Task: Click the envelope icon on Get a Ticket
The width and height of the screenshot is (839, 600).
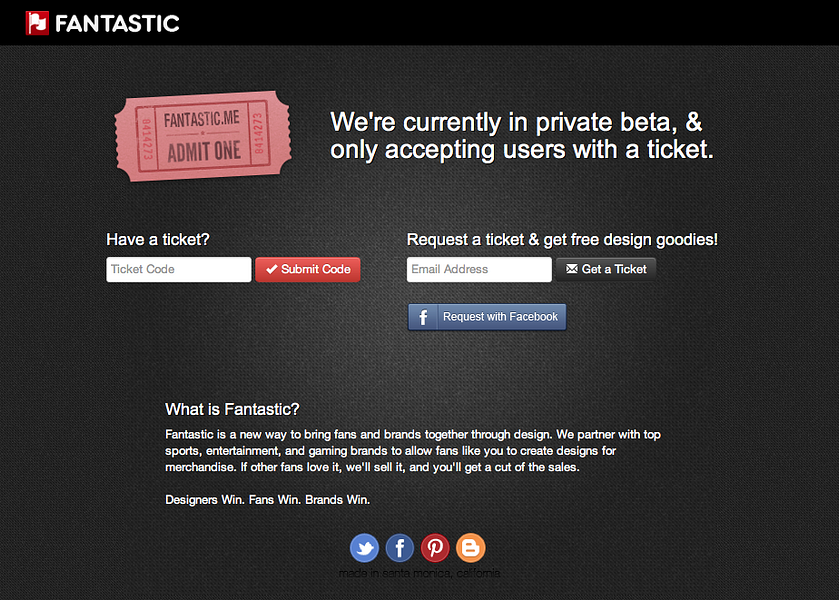Action: pos(573,268)
